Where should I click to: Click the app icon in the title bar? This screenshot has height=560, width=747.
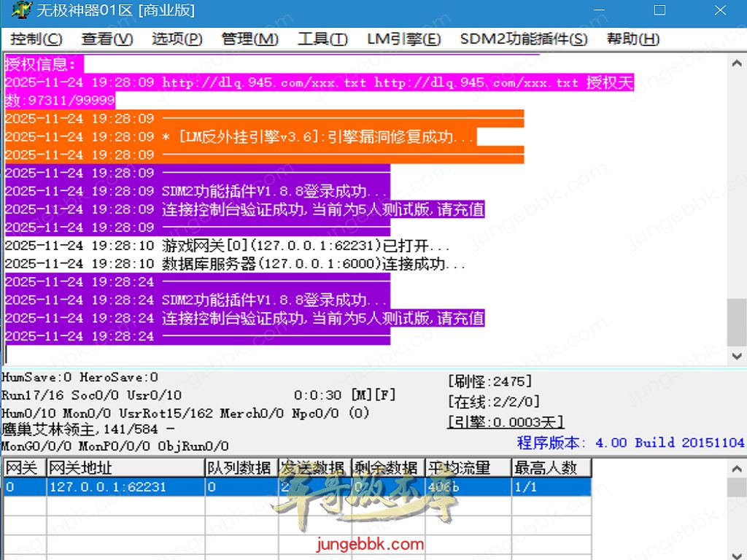[x=20, y=11]
